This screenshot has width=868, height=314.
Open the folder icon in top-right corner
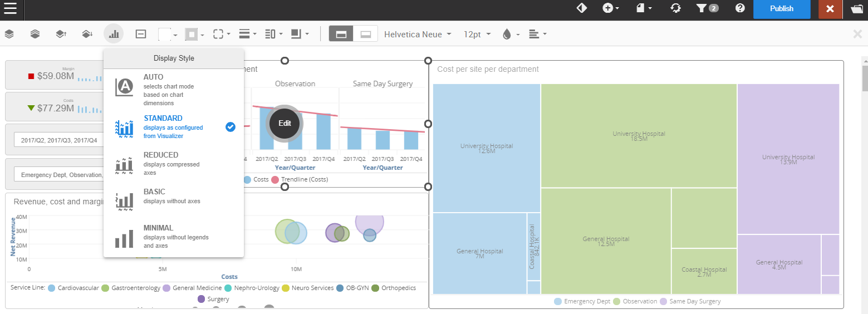point(856,9)
